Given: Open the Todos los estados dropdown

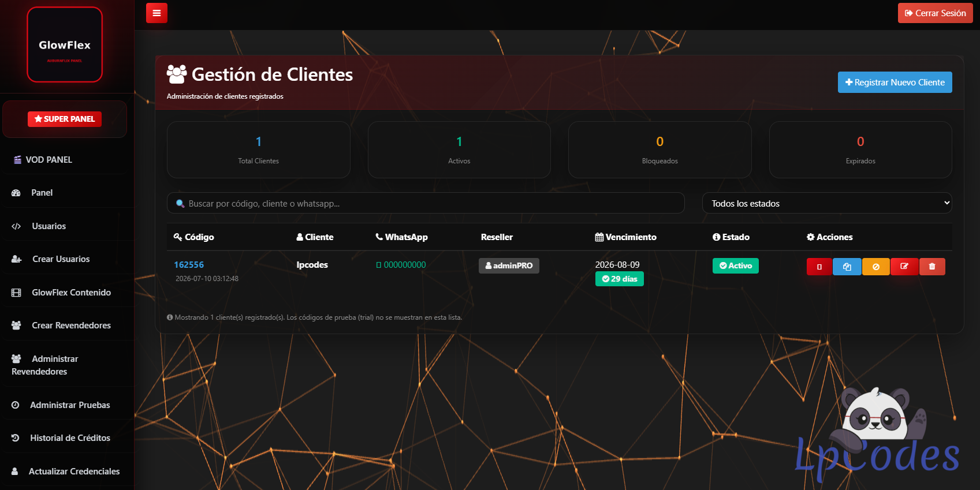Looking at the screenshot, I should coord(827,203).
